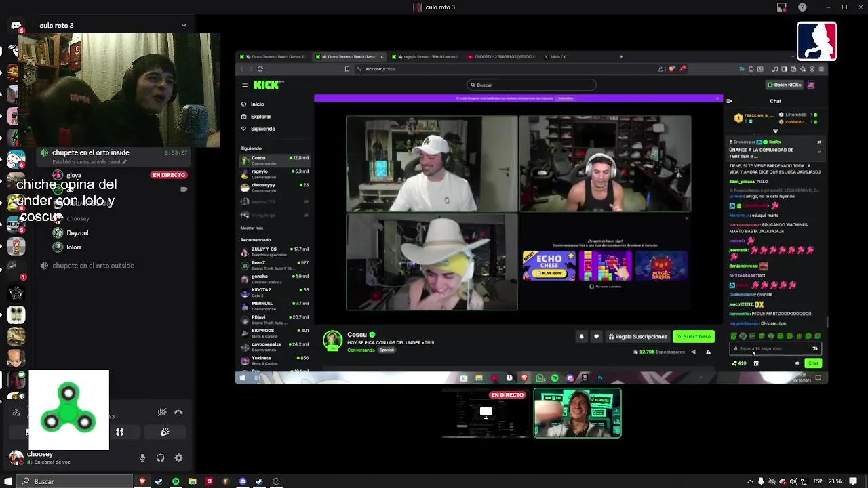Open the Discord help icon

click(x=802, y=7)
